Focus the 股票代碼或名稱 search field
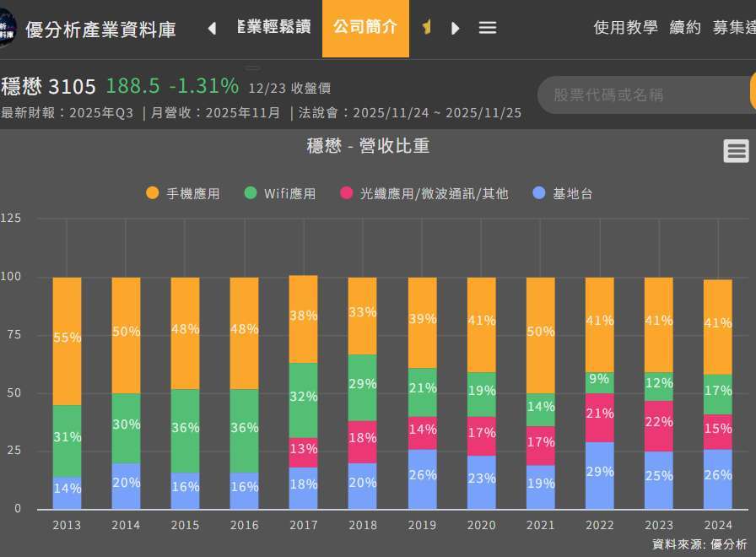756x557 pixels. (641, 95)
